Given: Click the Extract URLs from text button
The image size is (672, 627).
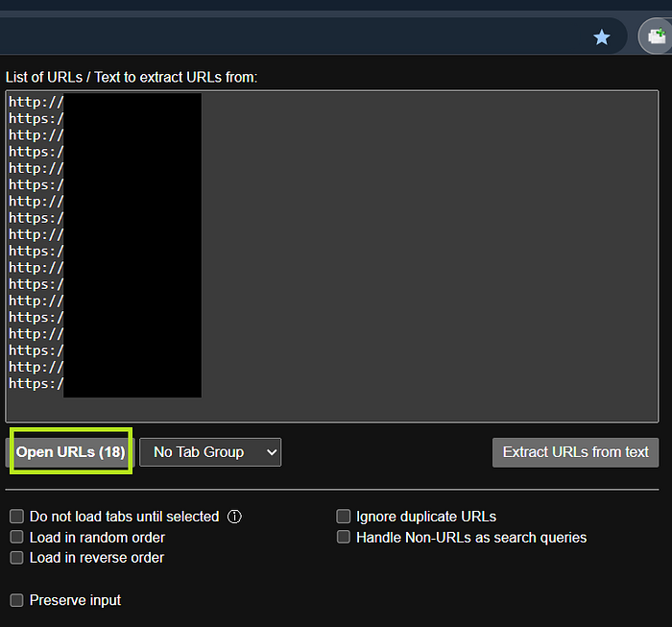Looking at the screenshot, I should 575,452.
